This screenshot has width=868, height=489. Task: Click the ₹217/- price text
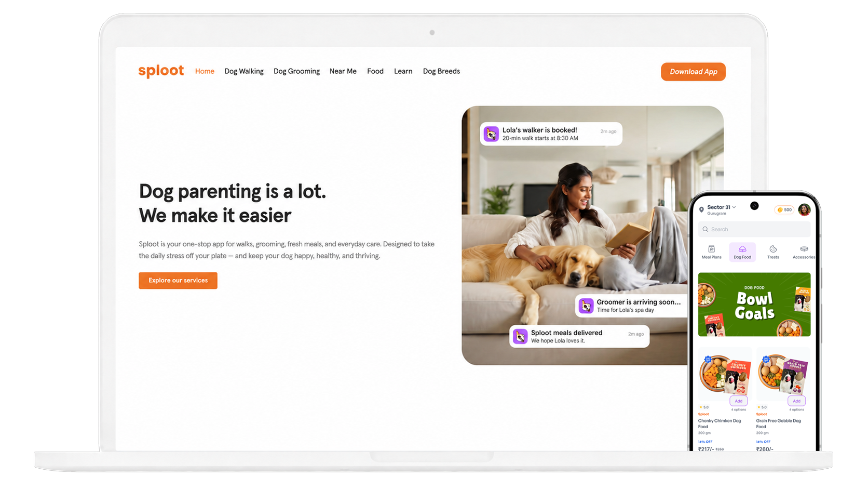(706, 449)
